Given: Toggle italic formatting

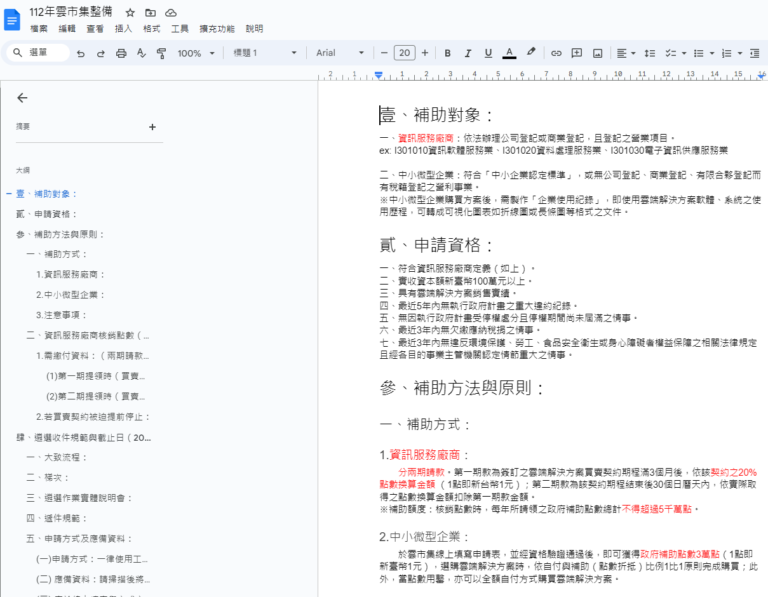Looking at the screenshot, I should click(468, 53).
